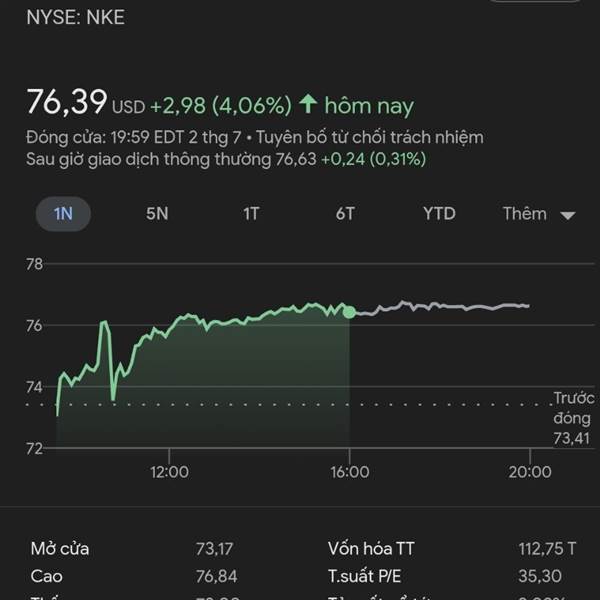Click the 76,39 USD price
Screen dimensions: 600x600
(x=86, y=103)
